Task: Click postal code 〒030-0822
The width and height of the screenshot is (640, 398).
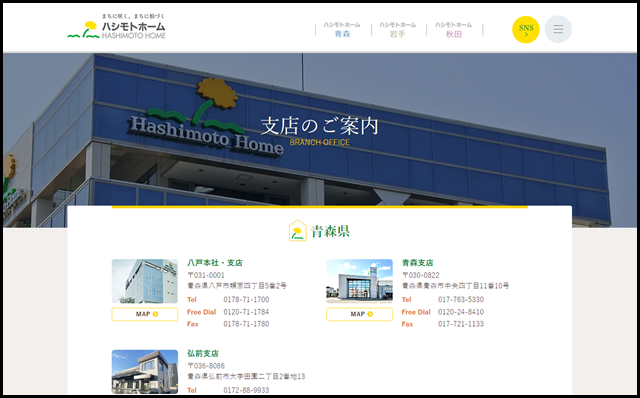Action: 421,275
